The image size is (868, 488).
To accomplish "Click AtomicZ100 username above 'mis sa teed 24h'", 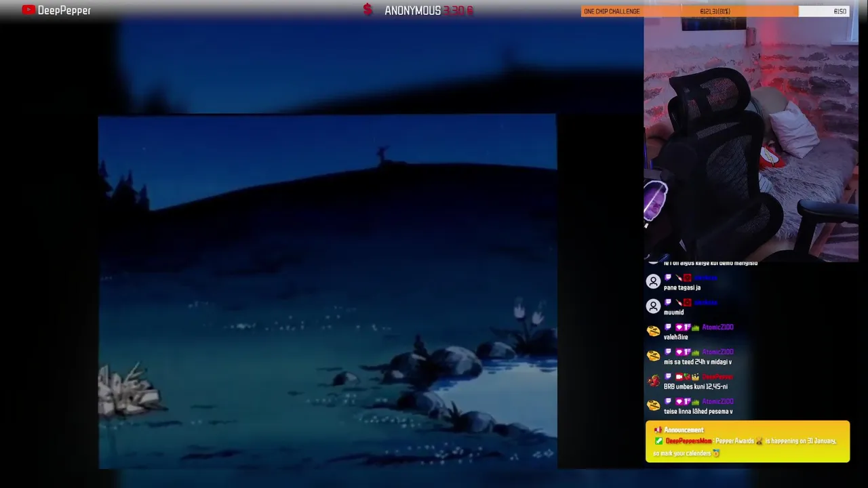I will point(717,352).
